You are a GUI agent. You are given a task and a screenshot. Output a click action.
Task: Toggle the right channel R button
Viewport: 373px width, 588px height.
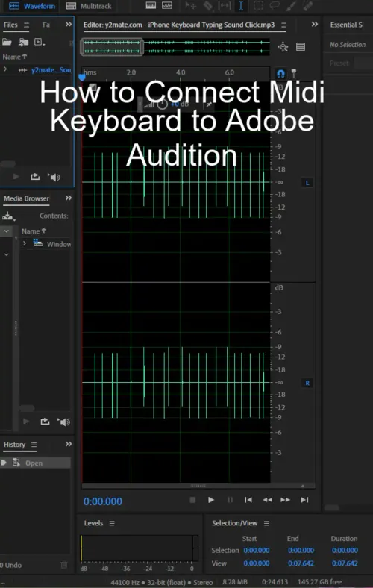tap(307, 383)
